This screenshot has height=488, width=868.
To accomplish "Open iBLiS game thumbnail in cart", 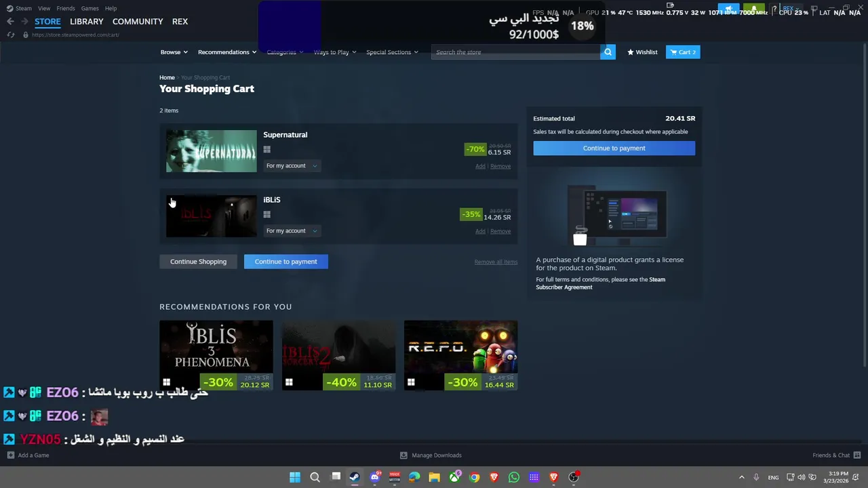I will pyautogui.click(x=212, y=216).
